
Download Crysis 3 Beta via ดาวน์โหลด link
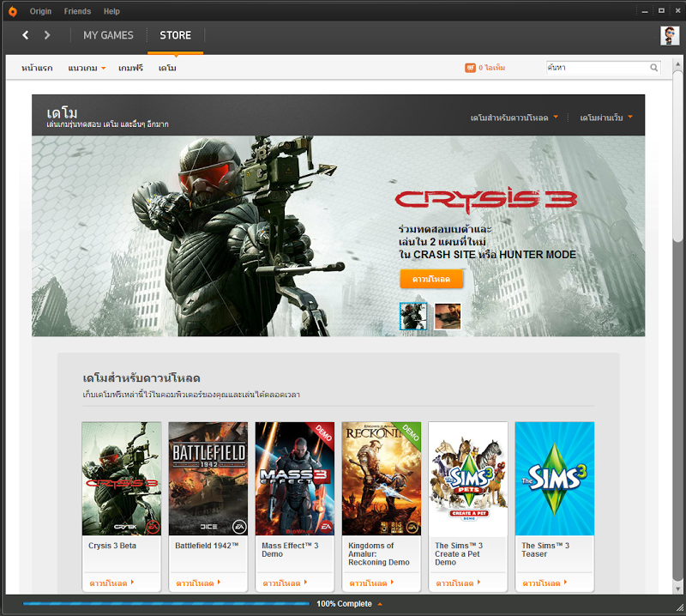[111, 583]
